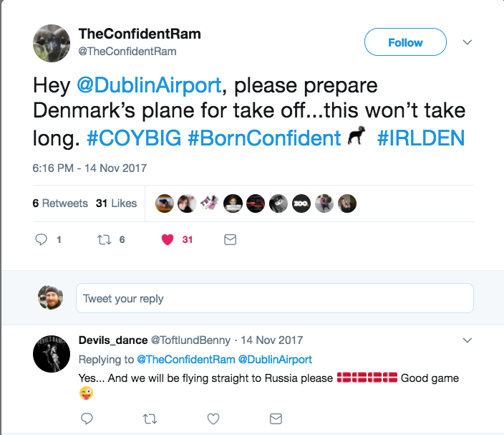Screen dimensions: 504x435
Task: Direct message the Devils_dance reply
Action: click(x=275, y=418)
